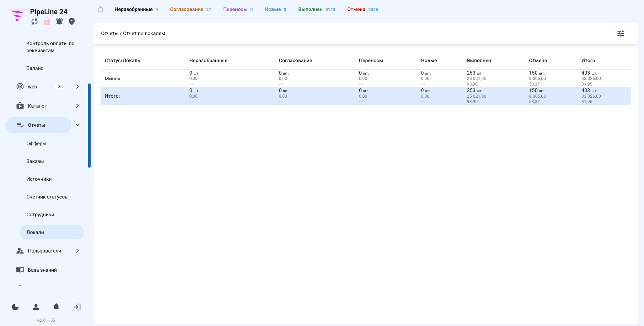Screen dimensions: 644x326
Task: Click the Статус/Локаль column header
Action: point(122,60)
